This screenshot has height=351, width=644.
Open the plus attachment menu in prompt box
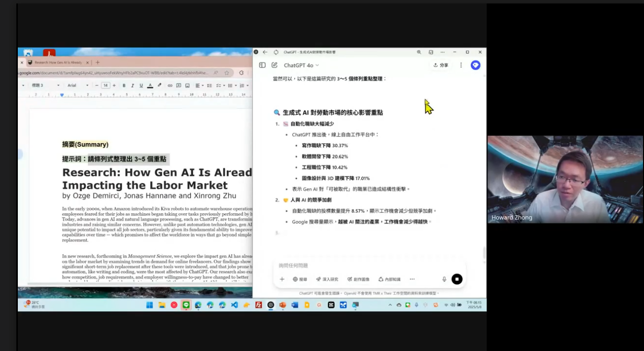[x=282, y=279]
